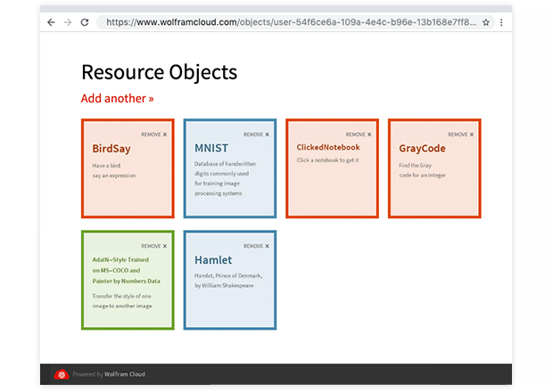Click 'Click a notebook to get it' text
The height and width of the screenshot is (392, 553).
(327, 160)
